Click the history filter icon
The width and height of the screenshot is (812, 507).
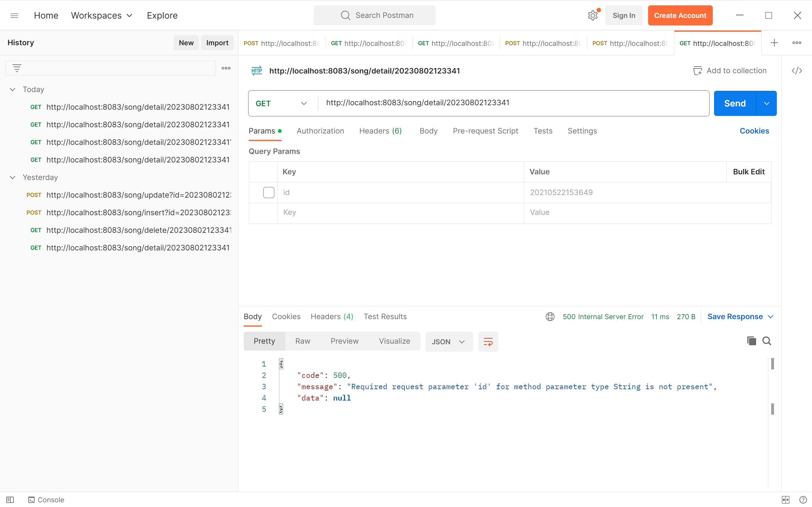[x=17, y=68]
